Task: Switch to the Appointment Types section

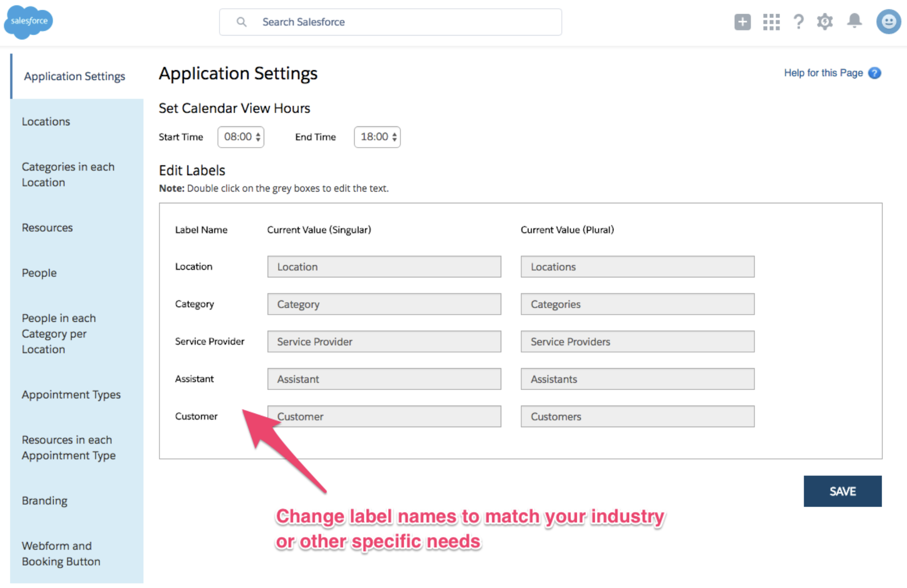Action: click(71, 394)
